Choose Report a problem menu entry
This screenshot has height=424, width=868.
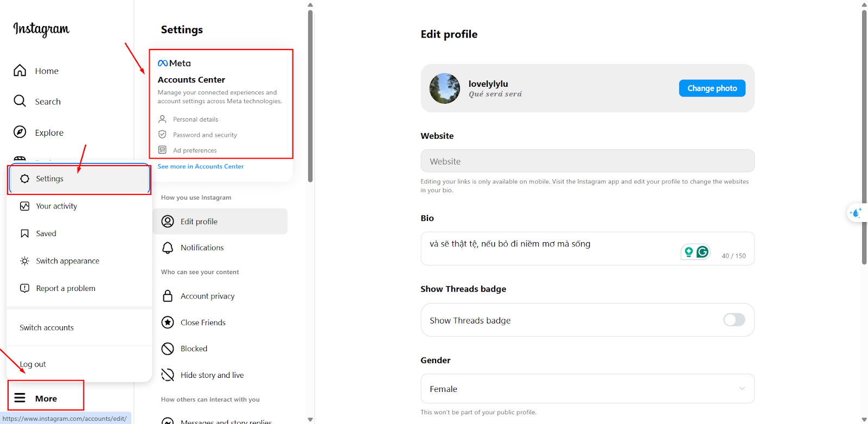(x=79, y=288)
